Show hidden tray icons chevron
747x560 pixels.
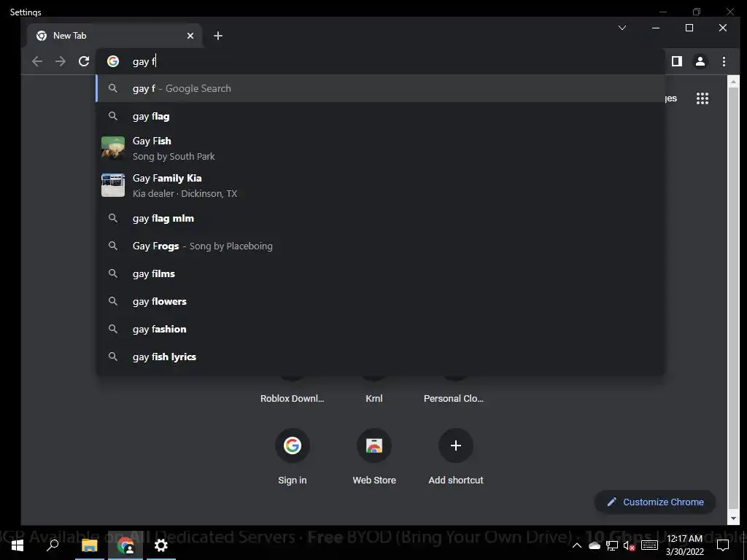(x=576, y=545)
